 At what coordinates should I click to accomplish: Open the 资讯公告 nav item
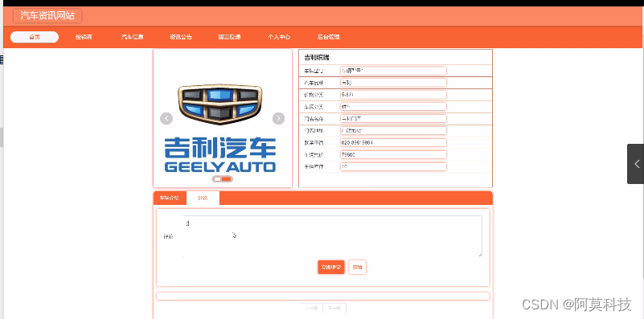181,37
